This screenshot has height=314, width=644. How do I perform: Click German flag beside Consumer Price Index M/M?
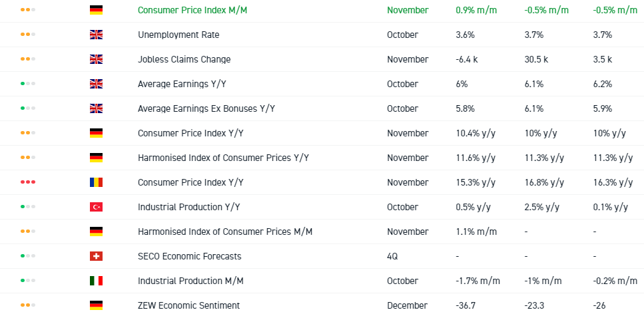pyautogui.click(x=96, y=10)
